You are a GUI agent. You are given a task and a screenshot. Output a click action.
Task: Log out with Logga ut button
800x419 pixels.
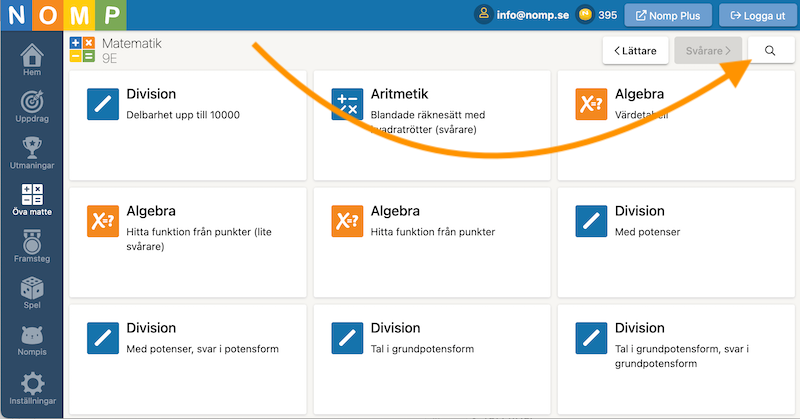coord(758,15)
